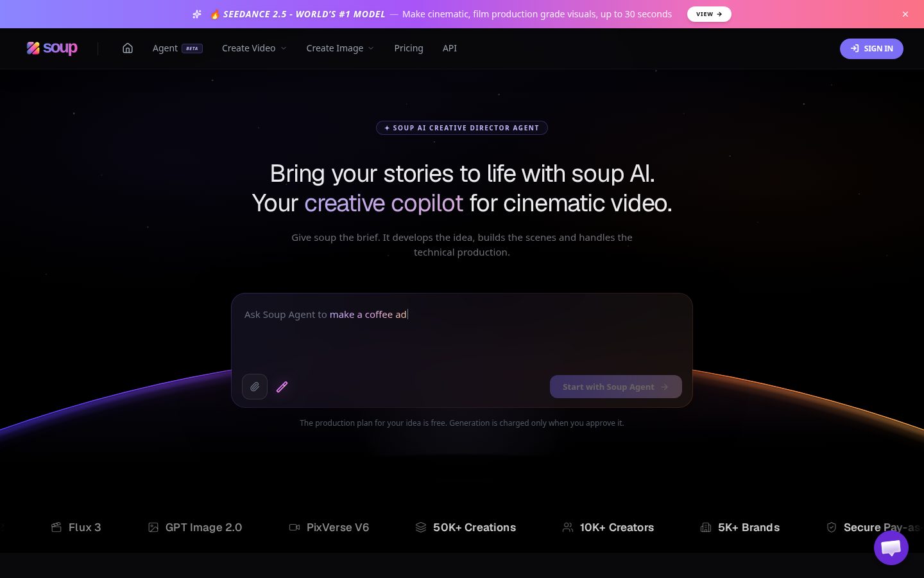Click the "50K+ Creations" text
924x578 pixels.
(x=475, y=527)
